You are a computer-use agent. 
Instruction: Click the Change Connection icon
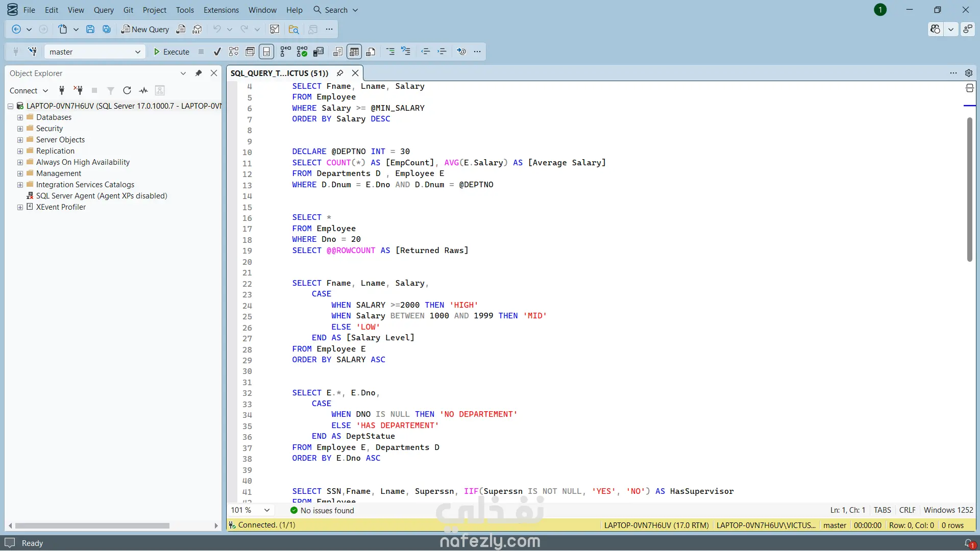coord(33,52)
